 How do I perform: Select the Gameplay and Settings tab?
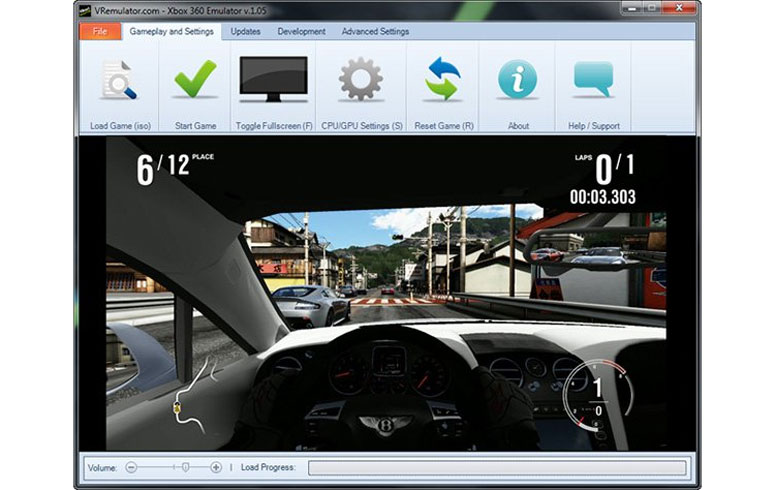pyautogui.click(x=172, y=31)
